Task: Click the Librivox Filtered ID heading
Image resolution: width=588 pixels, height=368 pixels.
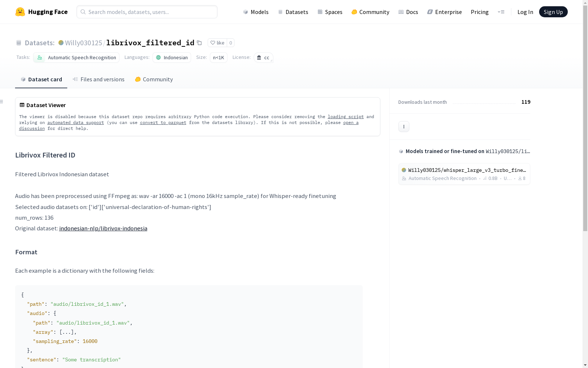Action: [x=45, y=155]
